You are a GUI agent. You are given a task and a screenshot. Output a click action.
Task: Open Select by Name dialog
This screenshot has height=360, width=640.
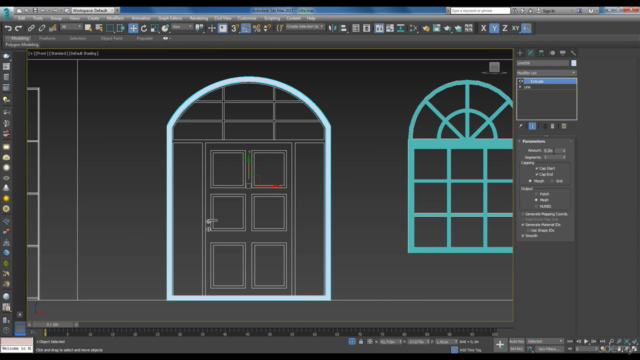click(x=99, y=28)
